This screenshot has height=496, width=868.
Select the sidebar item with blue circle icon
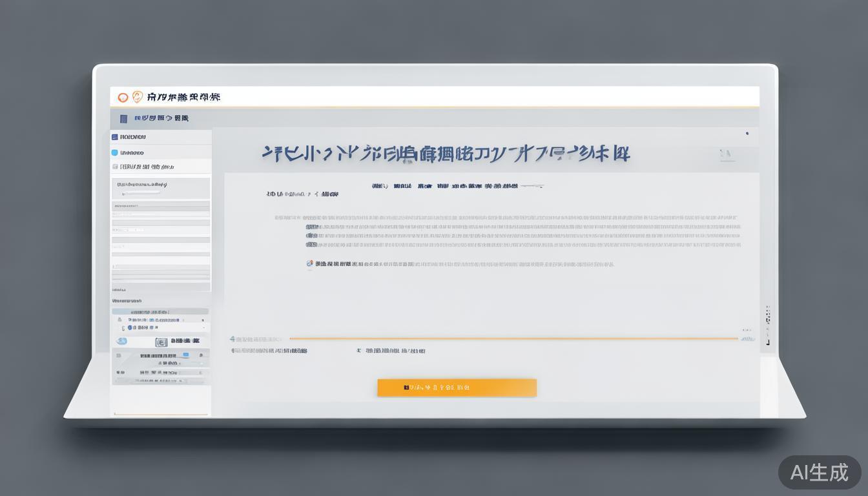point(114,153)
